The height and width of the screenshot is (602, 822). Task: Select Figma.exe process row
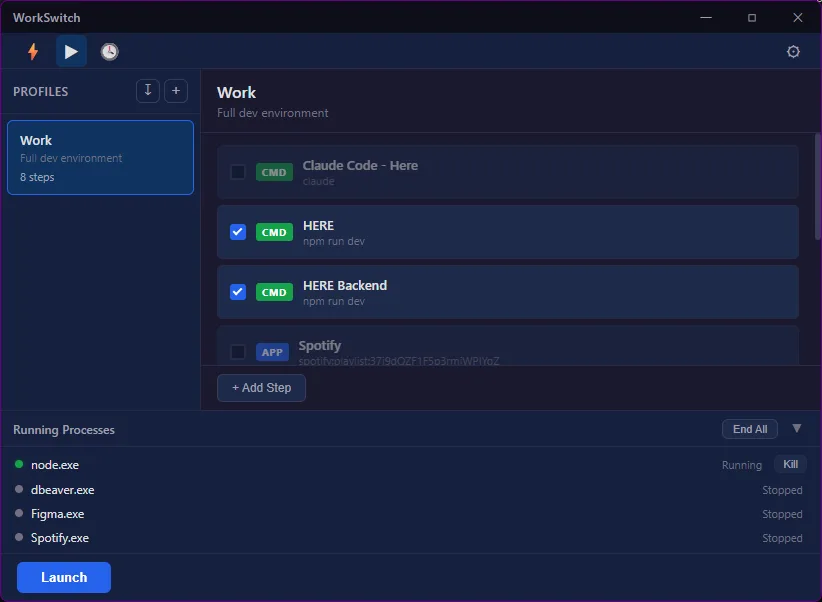tap(411, 514)
